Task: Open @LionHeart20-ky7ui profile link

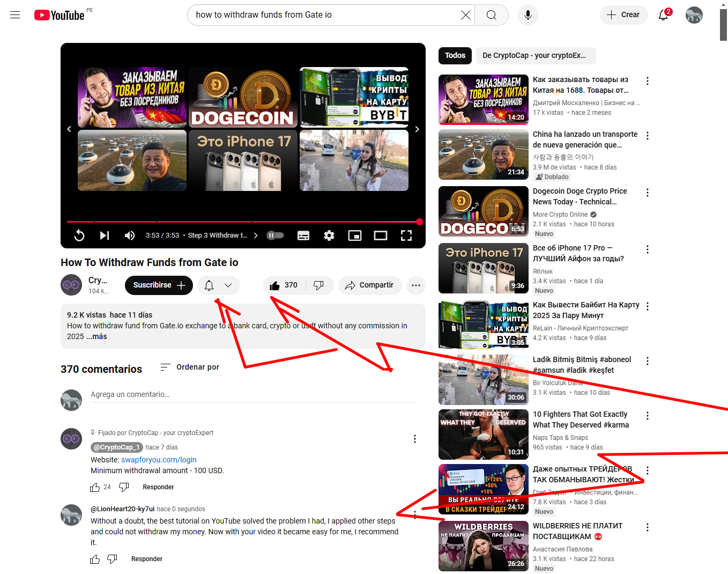Action: tap(122, 509)
